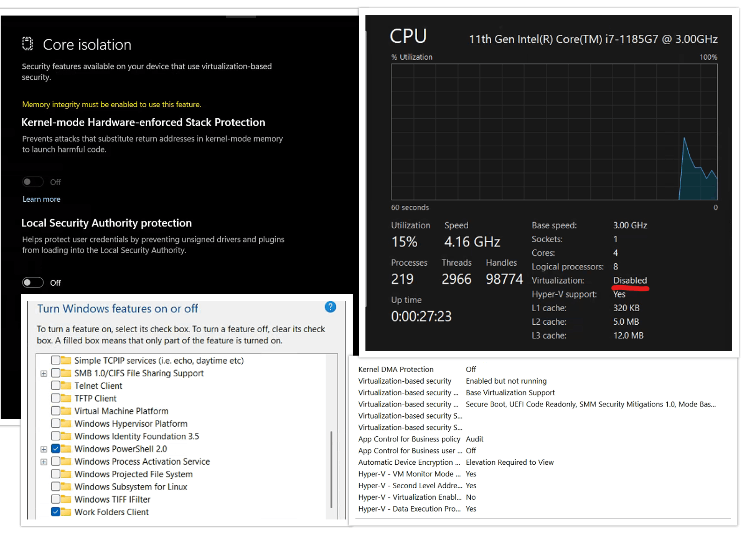Check the Virtual Machine Platform checkbox

pyautogui.click(x=55, y=411)
